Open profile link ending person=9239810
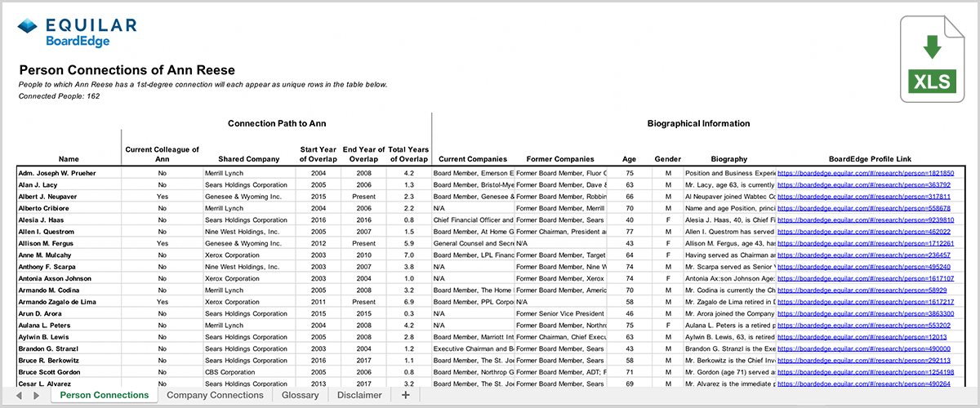The width and height of the screenshot is (980, 408). pos(866,220)
